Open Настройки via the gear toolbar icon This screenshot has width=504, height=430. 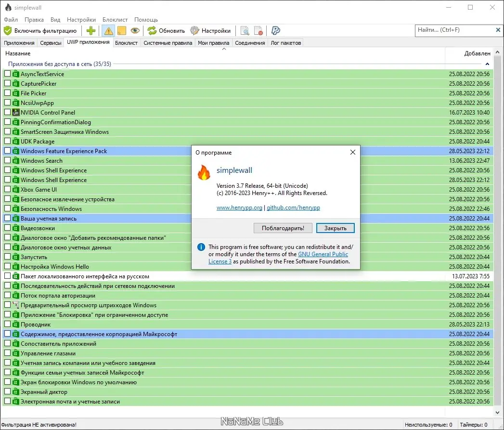point(194,30)
